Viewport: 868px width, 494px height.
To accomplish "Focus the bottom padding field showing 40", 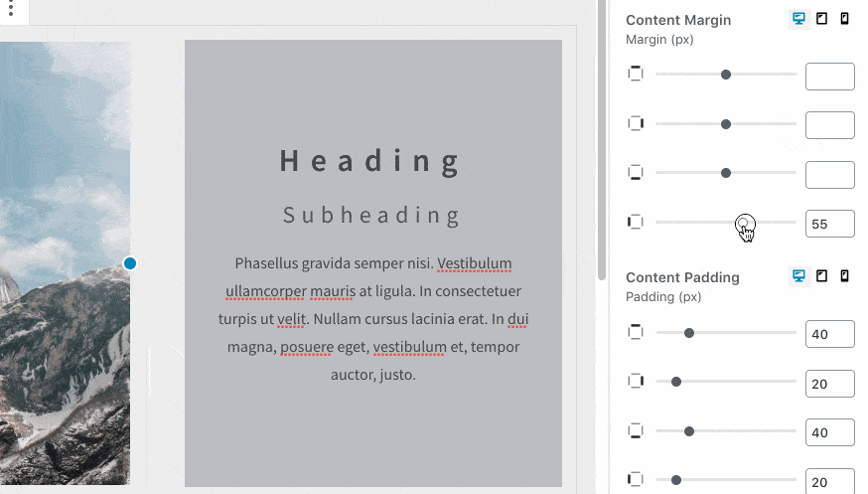I will click(830, 432).
